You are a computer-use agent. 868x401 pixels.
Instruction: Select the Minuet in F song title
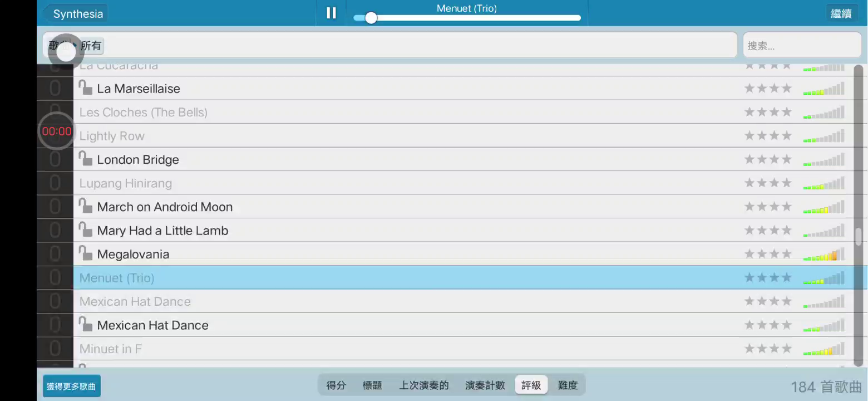(111, 349)
